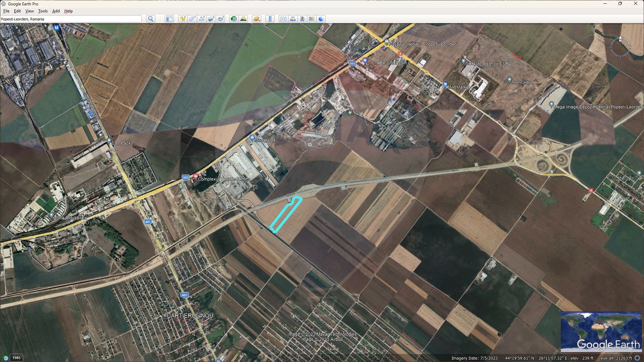The image size is (644, 362).
Task: Click the Imagery Date status text
Action: pyautogui.click(x=475, y=358)
